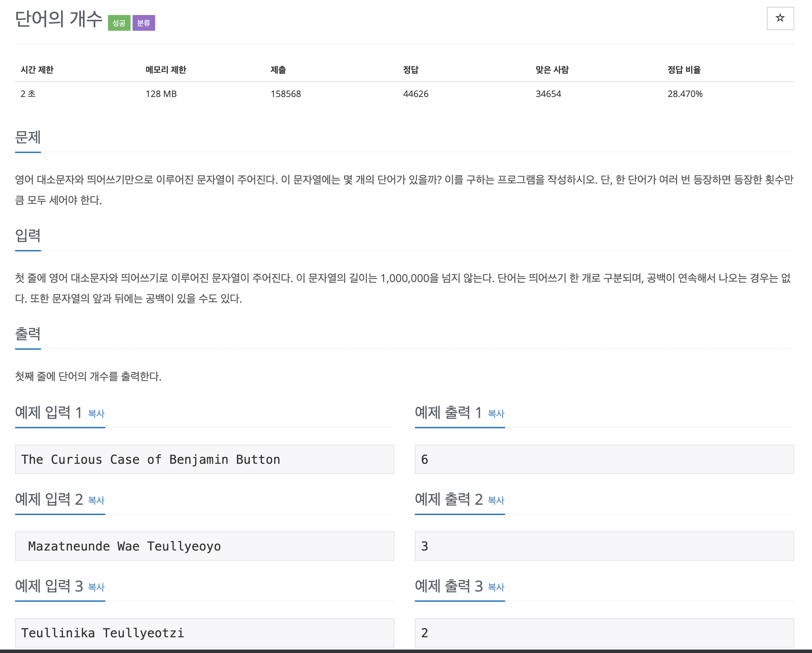
Task: Click the 예제 입력 1 heading
Action: tap(48, 413)
